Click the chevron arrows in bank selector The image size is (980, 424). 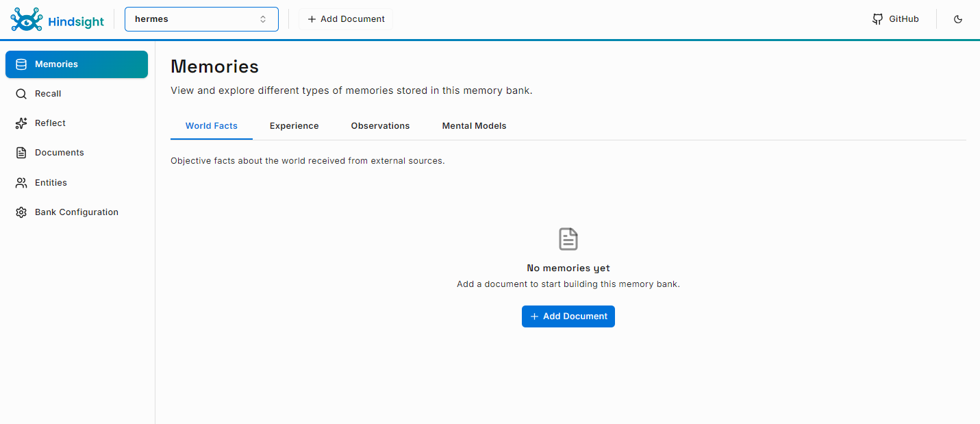(x=263, y=19)
